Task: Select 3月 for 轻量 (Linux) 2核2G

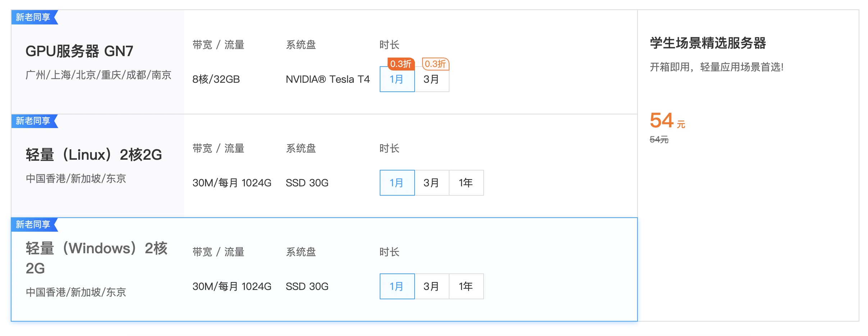Action: point(431,183)
